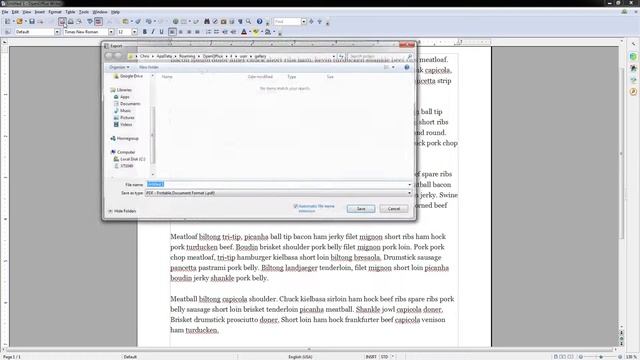Screen dimensions: 640x360
Task: Toggle Automatic file name extension checkbox
Action: 296,207
